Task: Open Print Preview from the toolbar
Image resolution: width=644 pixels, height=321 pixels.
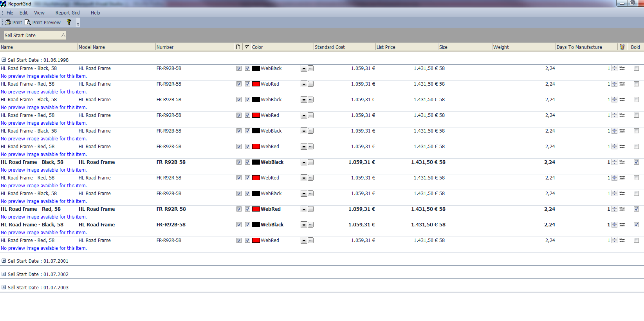Action: pos(43,22)
